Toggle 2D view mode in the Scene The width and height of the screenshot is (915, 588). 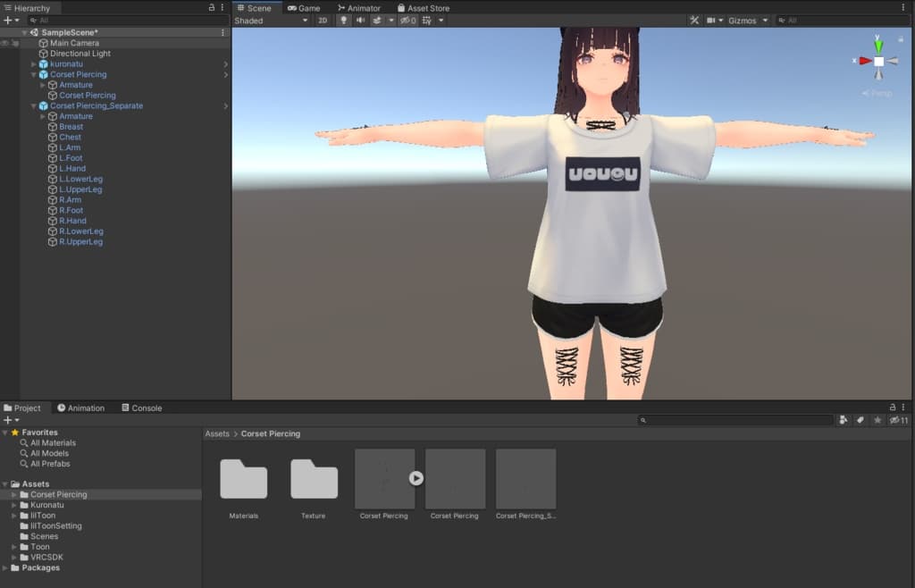[x=323, y=21]
